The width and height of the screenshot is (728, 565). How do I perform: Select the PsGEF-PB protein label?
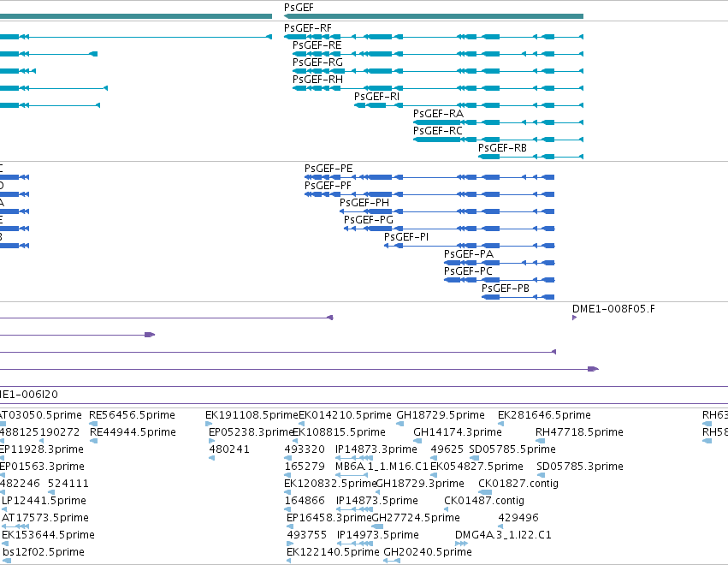[x=506, y=289]
